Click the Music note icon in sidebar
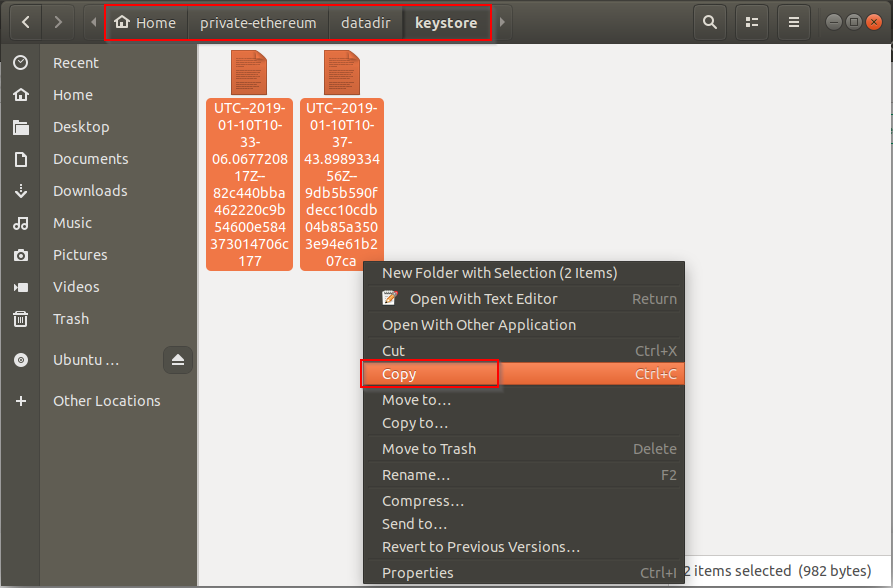This screenshot has width=893, height=588. click(x=21, y=223)
